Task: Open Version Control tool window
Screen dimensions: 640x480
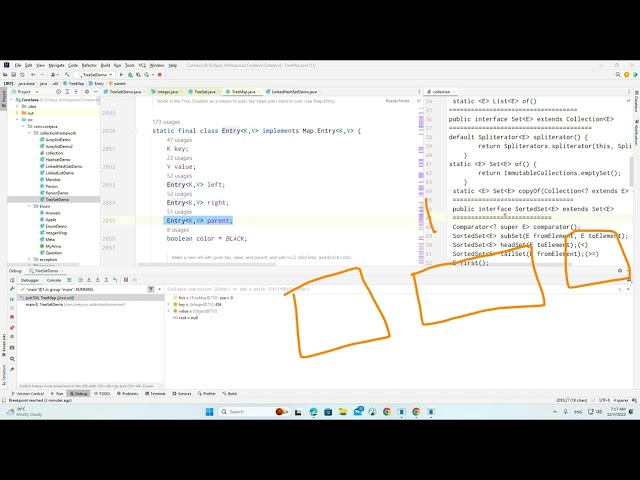Action: click(28, 393)
